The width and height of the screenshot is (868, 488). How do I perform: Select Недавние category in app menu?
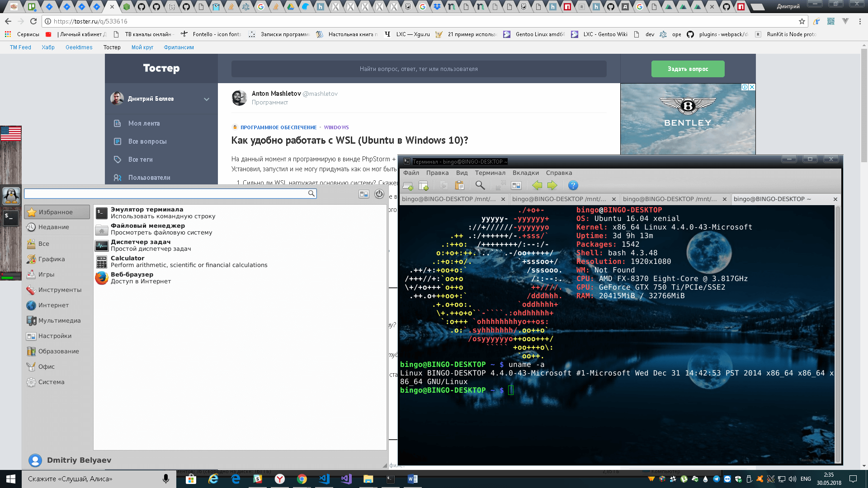click(57, 227)
